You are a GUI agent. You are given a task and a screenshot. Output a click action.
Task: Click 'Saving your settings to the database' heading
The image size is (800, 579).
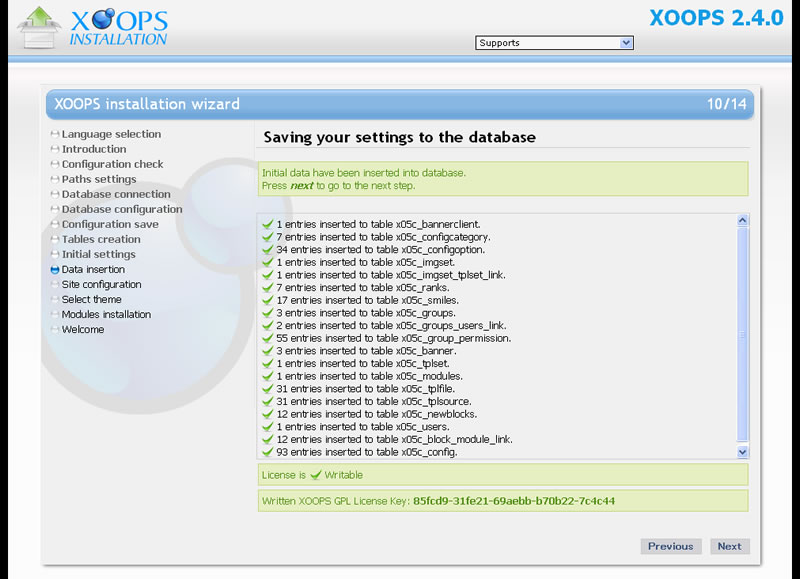coord(399,137)
